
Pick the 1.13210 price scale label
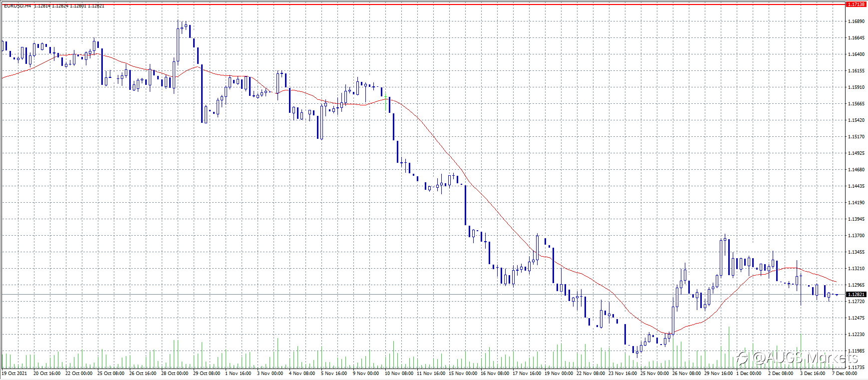click(x=857, y=269)
